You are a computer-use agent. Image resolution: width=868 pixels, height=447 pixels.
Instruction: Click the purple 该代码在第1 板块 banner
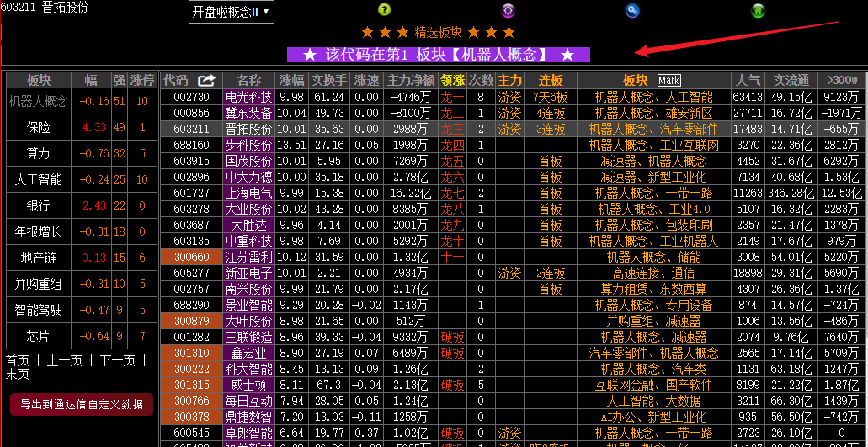point(439,55)
